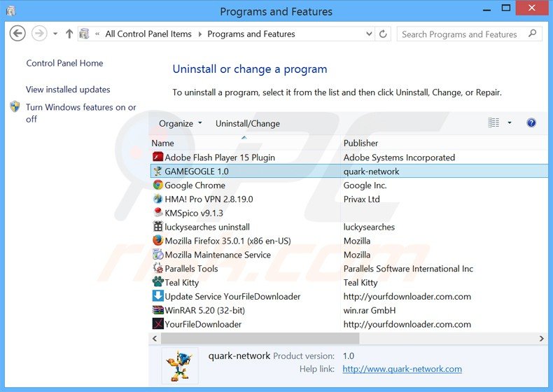Click the shield icon beside Windows features
553x392 pixels.
tap(15, 106)
